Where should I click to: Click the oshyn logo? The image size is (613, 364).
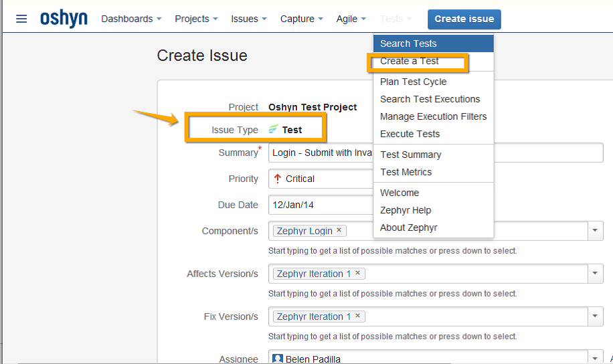(x=64, y=18)
